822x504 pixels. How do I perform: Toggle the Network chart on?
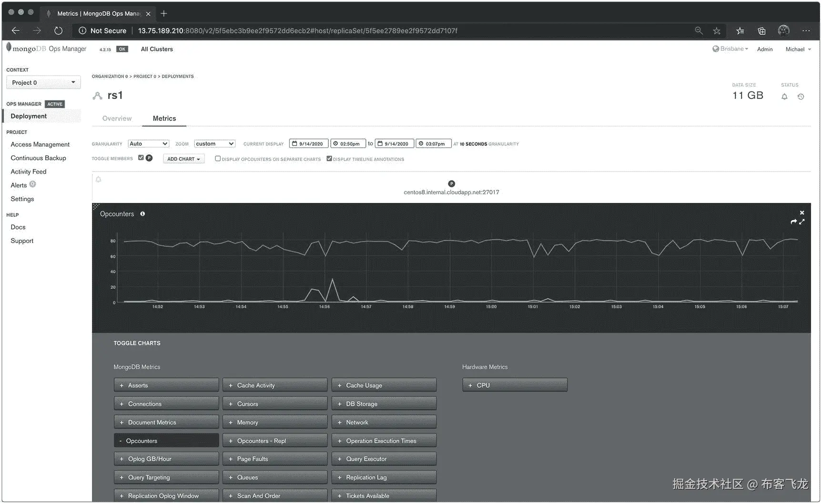pyautogui.click(x=384, y=423)
